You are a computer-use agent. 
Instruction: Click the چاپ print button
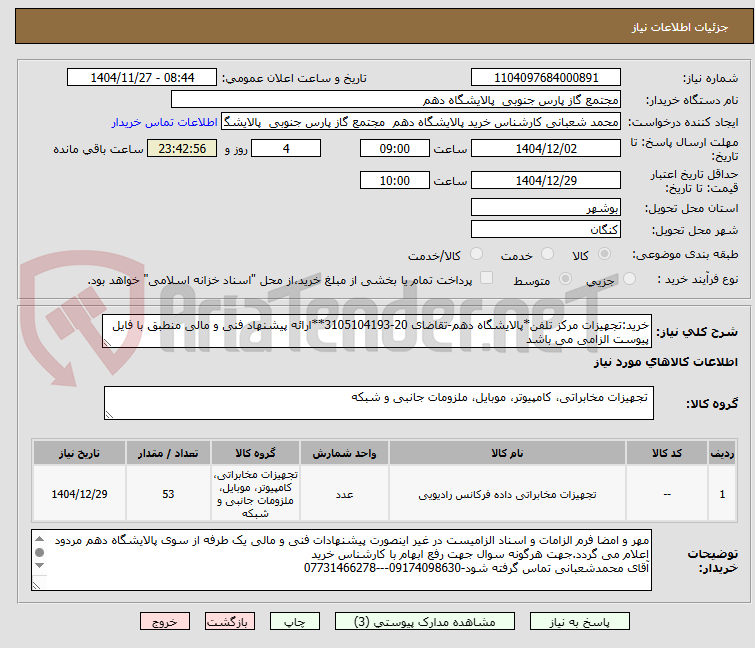coord(294,621)
